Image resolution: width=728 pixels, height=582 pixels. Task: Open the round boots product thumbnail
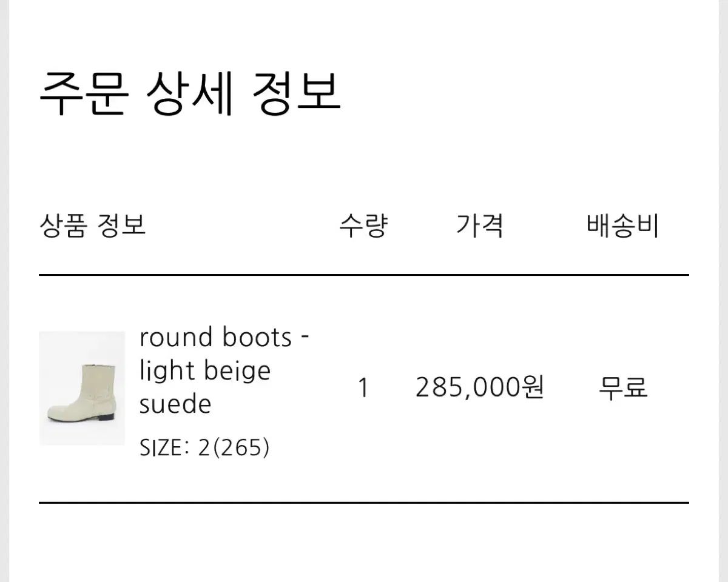(82, 388)
